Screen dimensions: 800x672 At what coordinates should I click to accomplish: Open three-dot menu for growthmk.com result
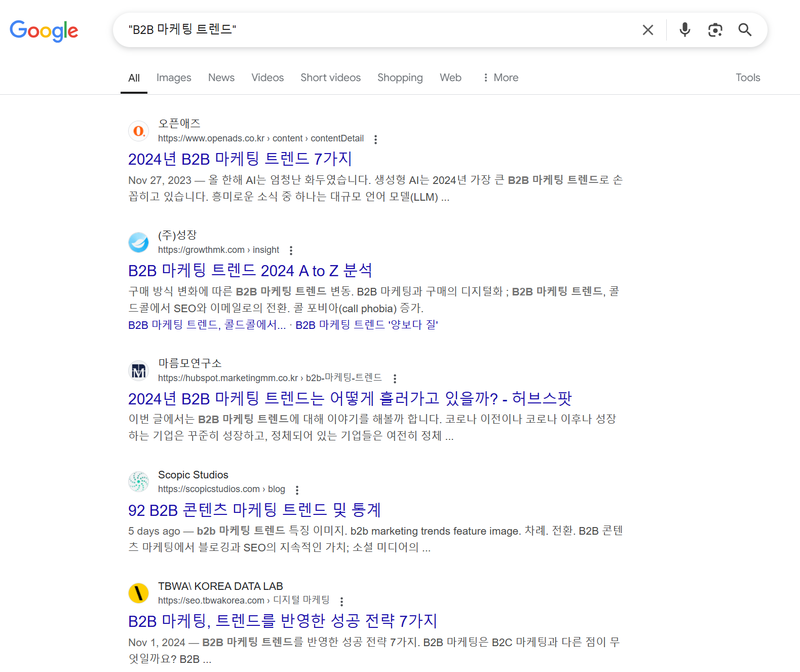coord(291,250)
